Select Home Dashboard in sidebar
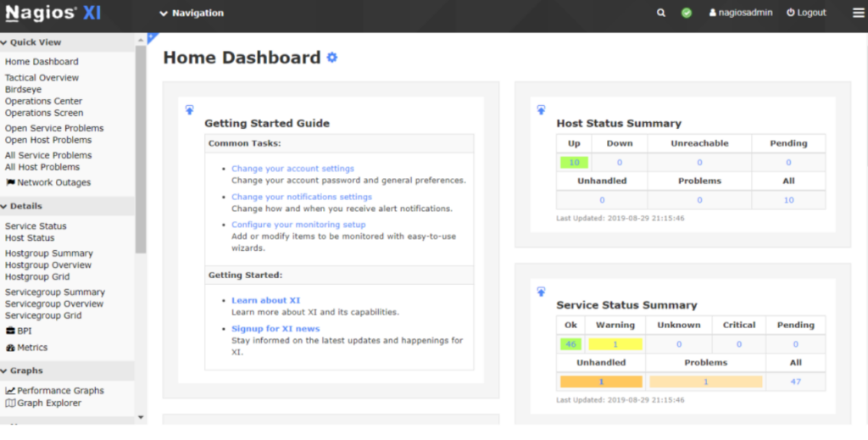Screen dimensions: 868x440 [42, 61]
